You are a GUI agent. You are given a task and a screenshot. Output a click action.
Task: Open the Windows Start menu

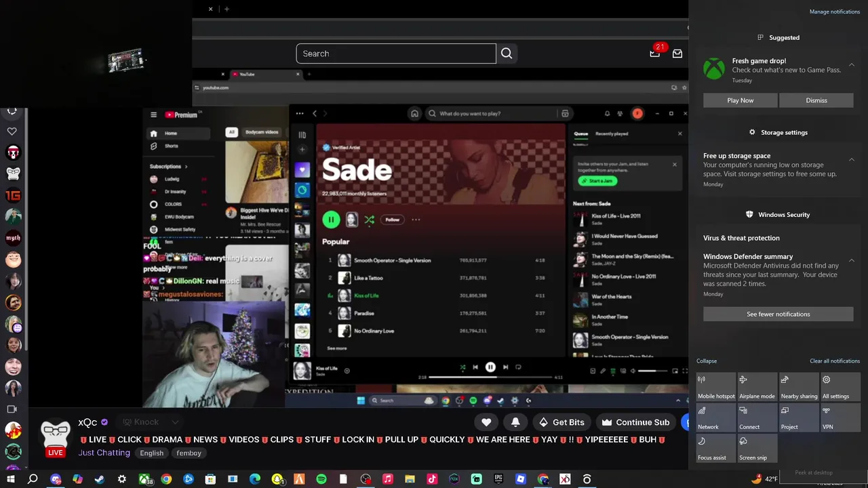click(11, 479)
